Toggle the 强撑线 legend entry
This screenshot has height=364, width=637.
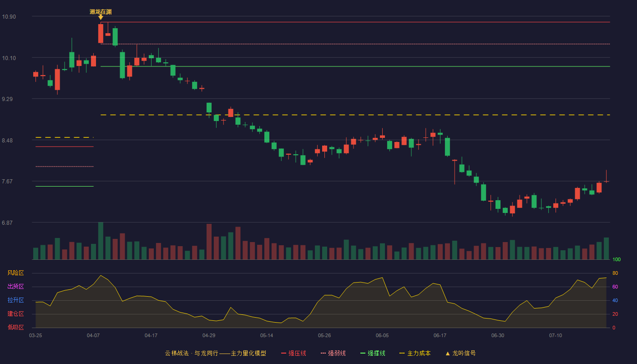pyautogui.click(x=373, y=353)
